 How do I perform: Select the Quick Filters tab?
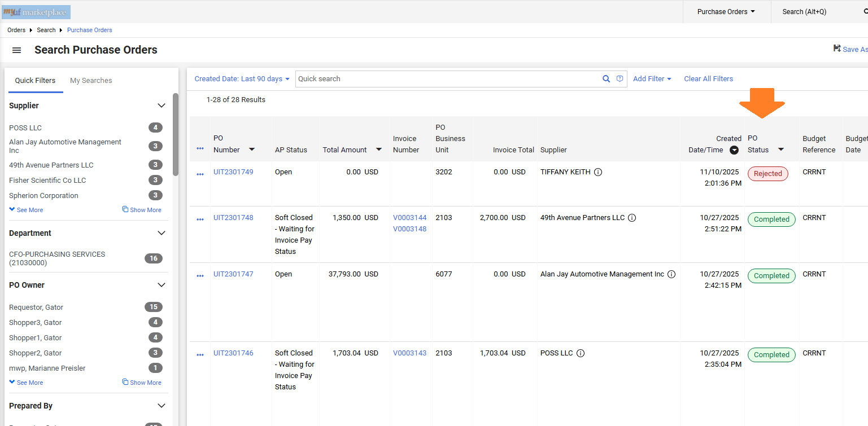click(x=35, y=81)
